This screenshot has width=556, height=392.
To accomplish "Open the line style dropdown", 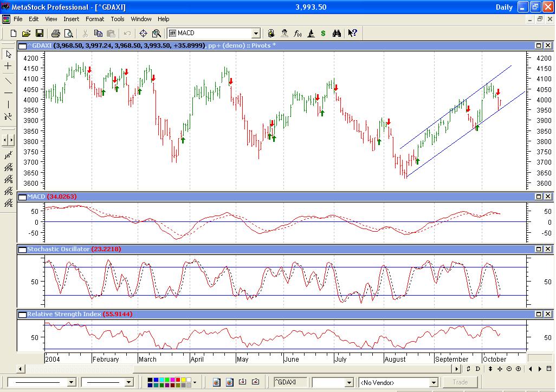I will click(72, 382).
